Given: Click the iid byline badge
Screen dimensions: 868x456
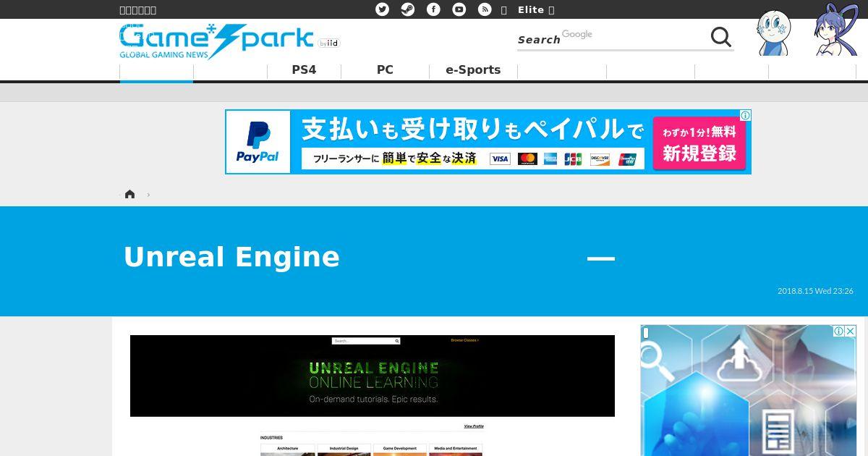Looking at the screenshot, I should pyautogui.click(x=328, y=43).
